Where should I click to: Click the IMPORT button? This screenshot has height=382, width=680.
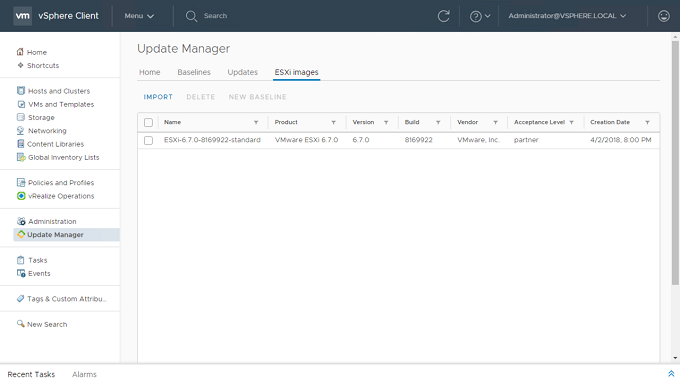[x=158, y=97]
